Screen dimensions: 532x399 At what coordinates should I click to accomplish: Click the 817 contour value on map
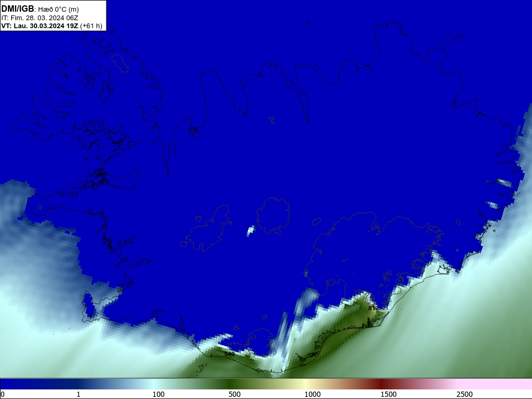pyautogui.click(x=373, y=307)
